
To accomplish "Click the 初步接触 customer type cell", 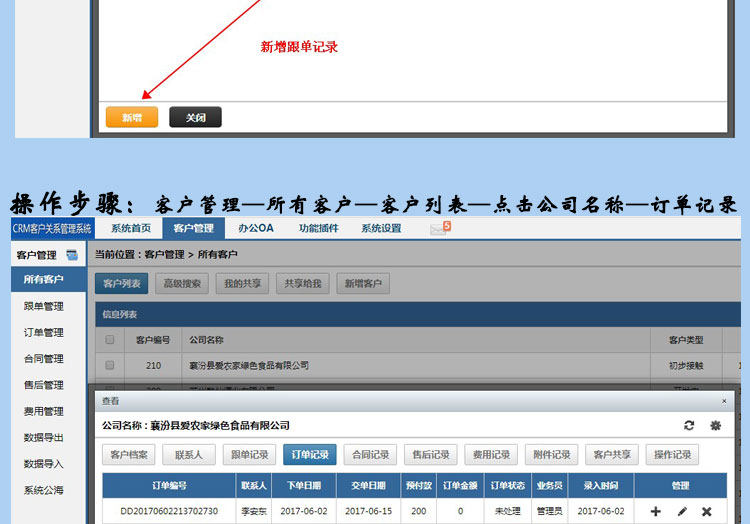I will coord(686,366).
